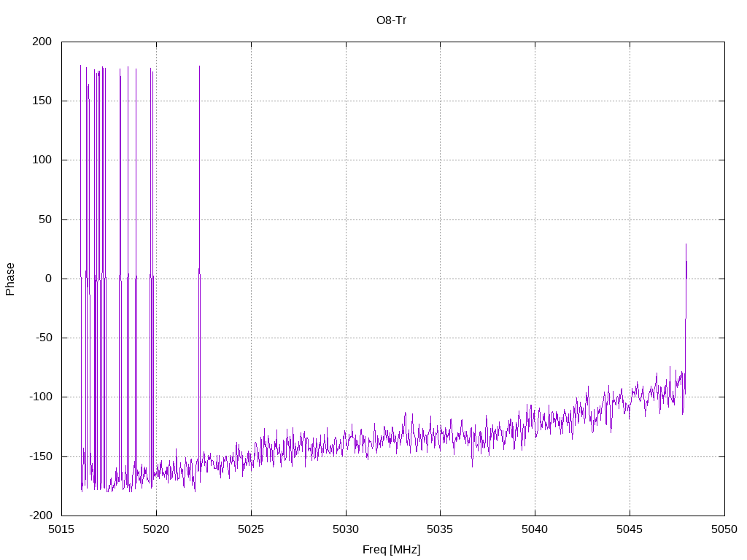The image size is (747, 560).
Task: Click y-axis tick label -50
Action: (43, 338)
